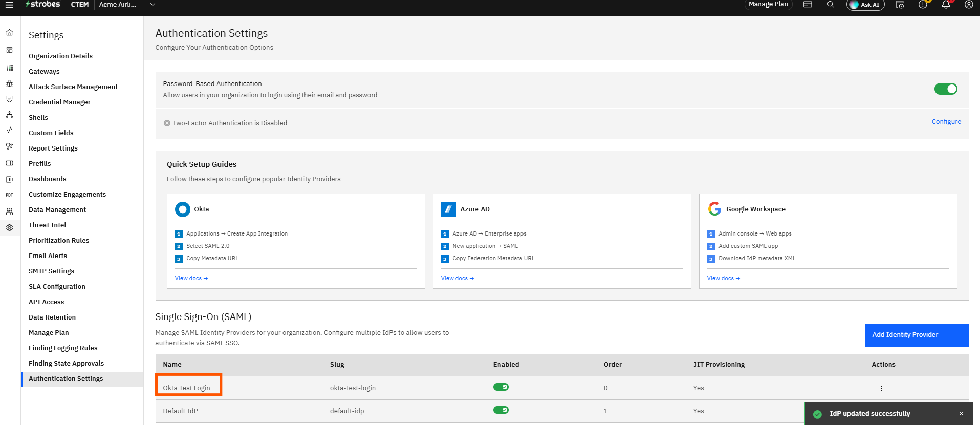The height and width of the screenshot is (425, 980).
Task: Go to Report Settings
Action: 53,148
